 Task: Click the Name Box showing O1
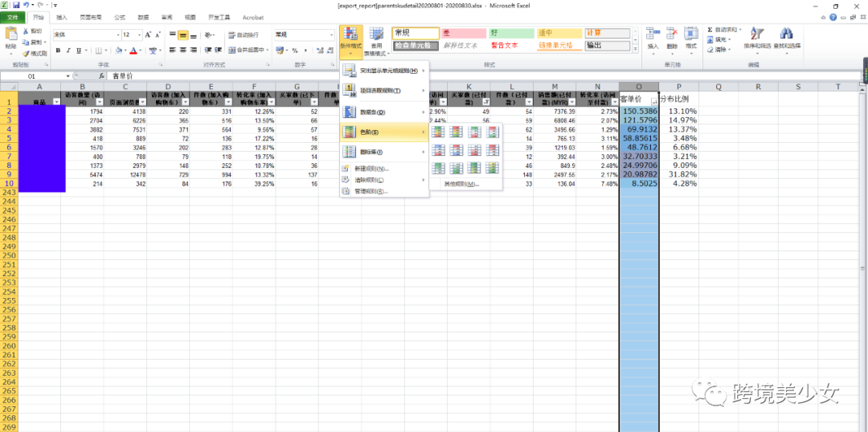pyautogui.click(x=32, y=75)
